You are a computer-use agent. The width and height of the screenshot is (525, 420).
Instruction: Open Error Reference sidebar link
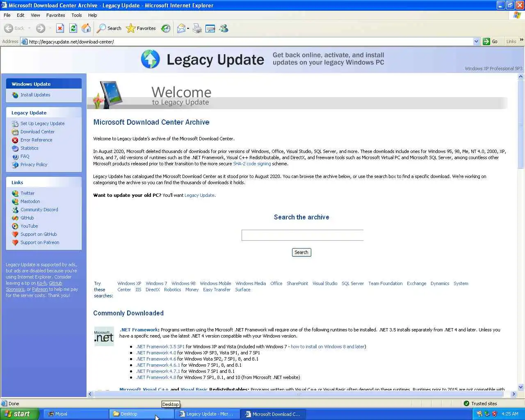point(36,140)
